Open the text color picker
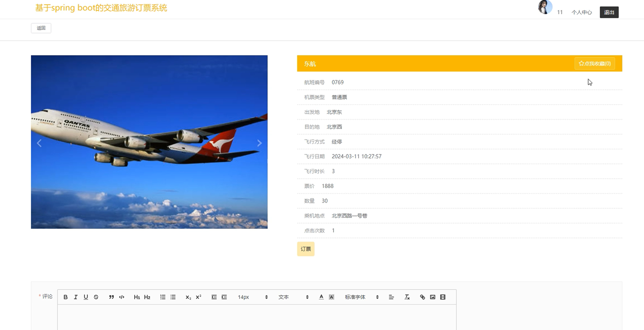 321,297
